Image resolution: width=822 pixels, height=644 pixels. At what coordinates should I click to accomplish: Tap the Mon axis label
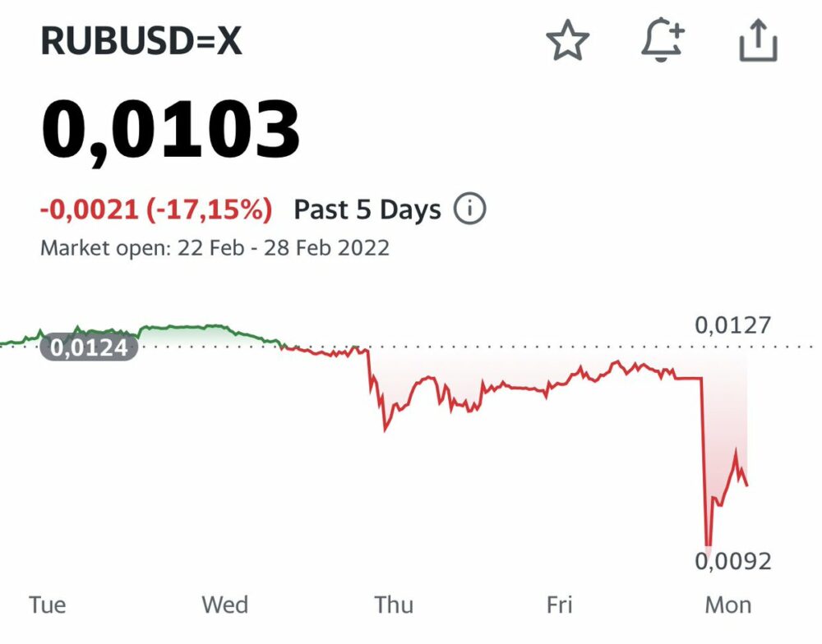[728, 605]
